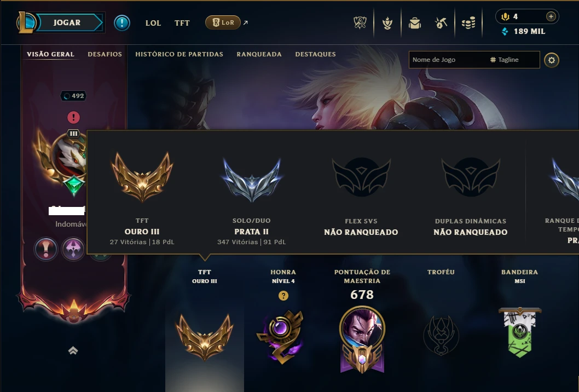Open the Loot hammer icon
579x392 pixels.
click(441, 23)
